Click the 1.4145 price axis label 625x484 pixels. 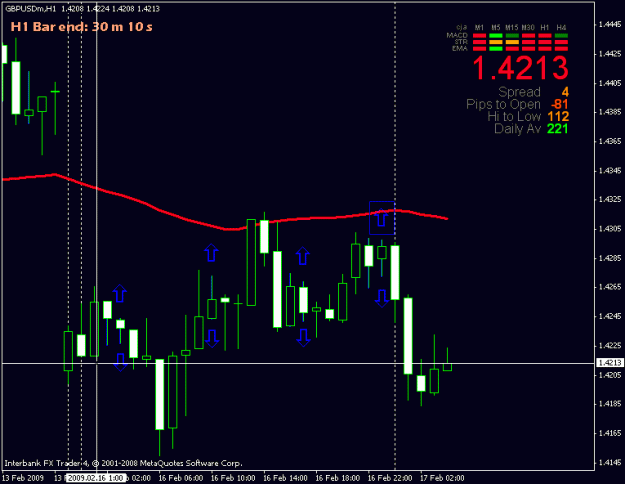coord(610,462)
